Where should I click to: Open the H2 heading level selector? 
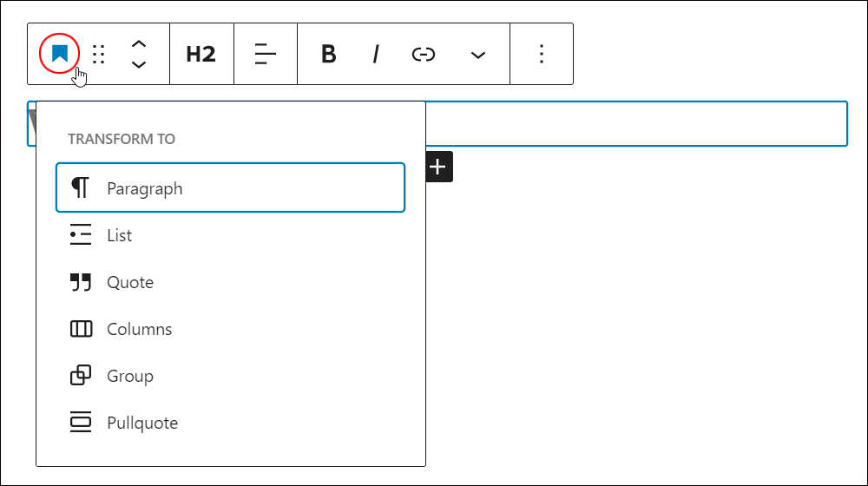point(201,54)
